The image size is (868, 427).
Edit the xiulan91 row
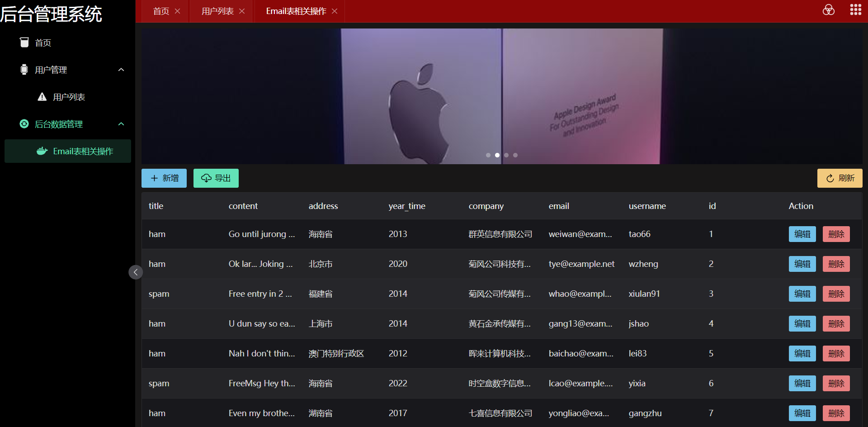pyautogui.click(x=802, y=294)
